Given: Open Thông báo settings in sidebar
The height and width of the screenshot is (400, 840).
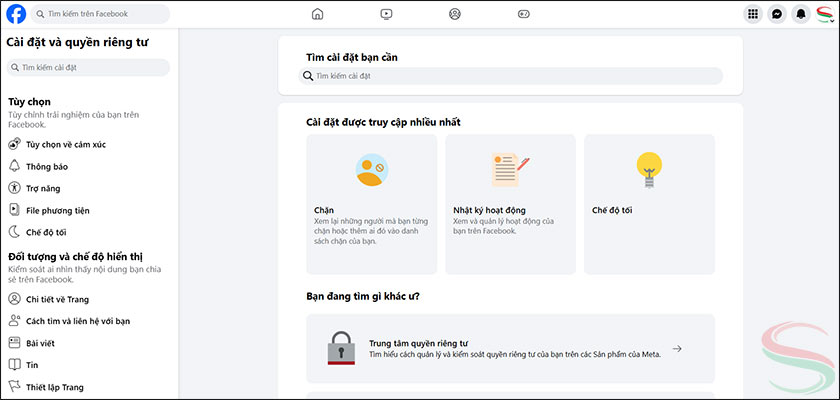Looking at the screenshot, I should pos(47,167).
